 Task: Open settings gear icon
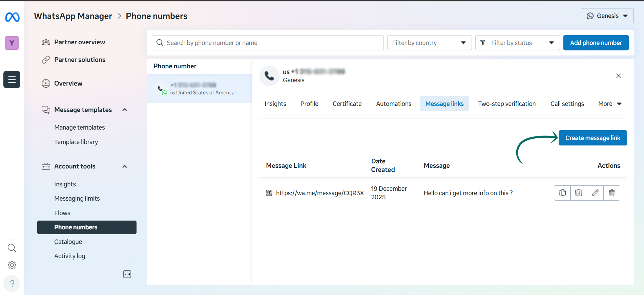coord(12,265)
